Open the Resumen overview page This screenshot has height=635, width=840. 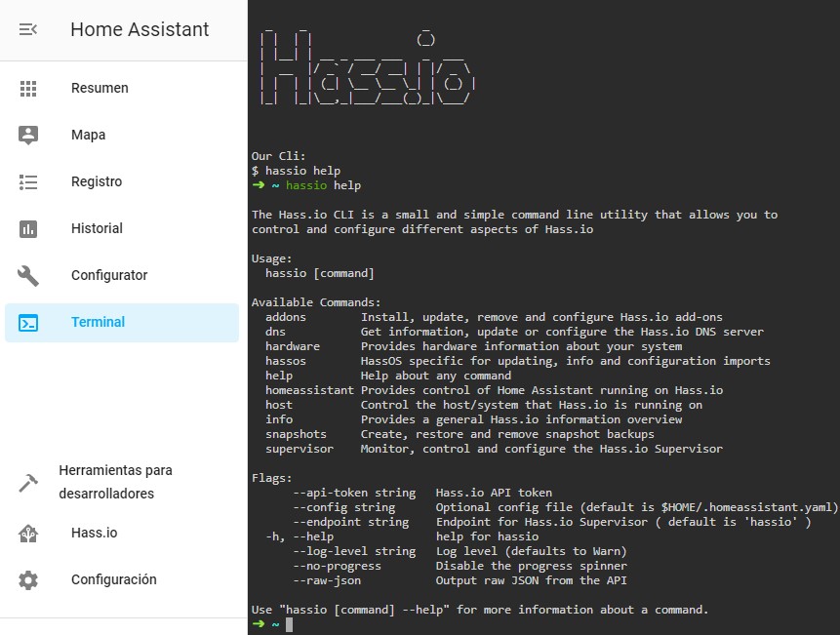tap(122, 89)
